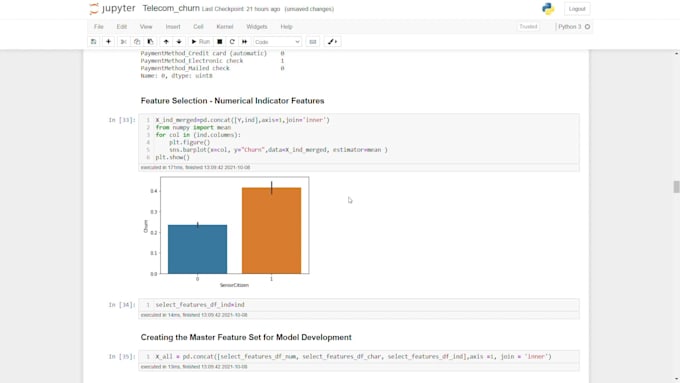Move selected cell down arrow
Image resolution: width=680 pixels, height=383 pixels.
(x=179, y=42)
